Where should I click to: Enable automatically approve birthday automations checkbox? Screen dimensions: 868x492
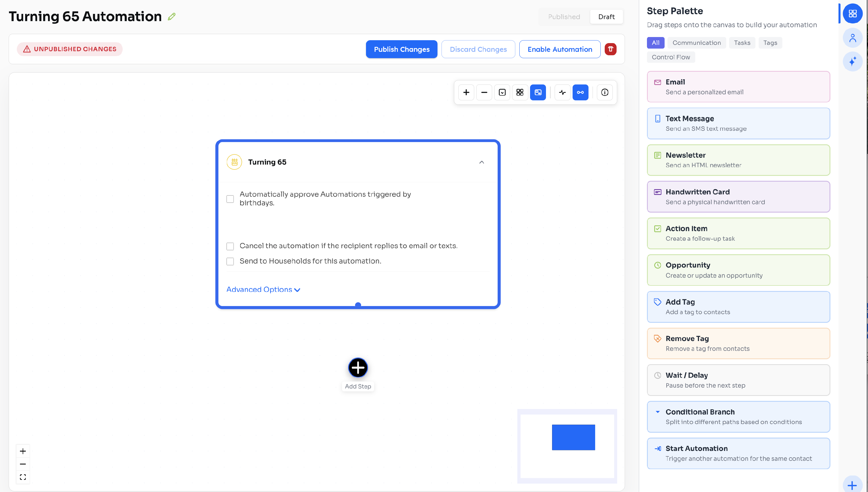pyautogui.click(x=230, y=199)
